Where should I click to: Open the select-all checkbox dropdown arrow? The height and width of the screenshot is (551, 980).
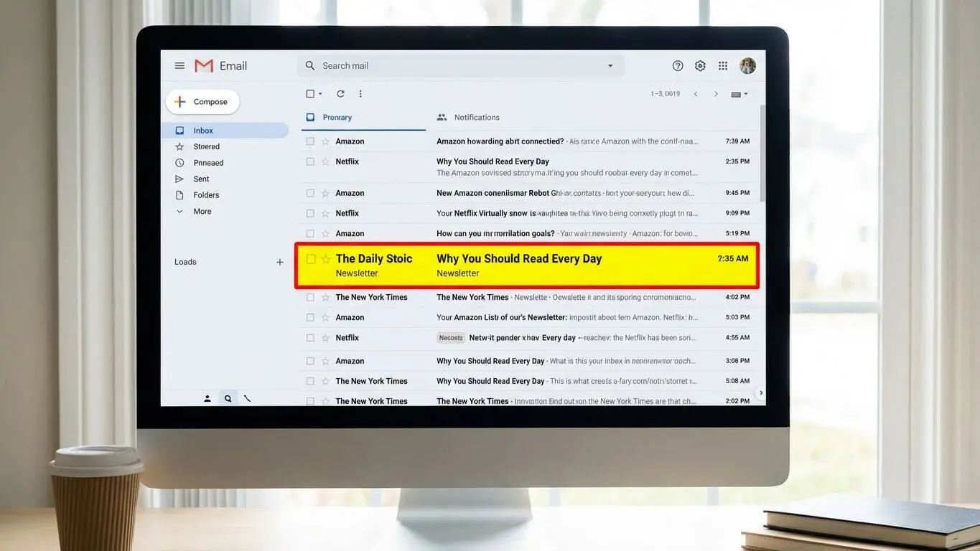(320, 94)
